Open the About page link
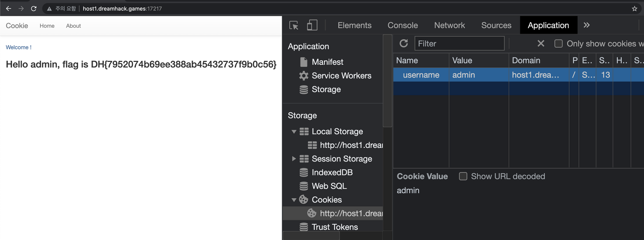Screen dimensions: 644x240 pos(73,26)
